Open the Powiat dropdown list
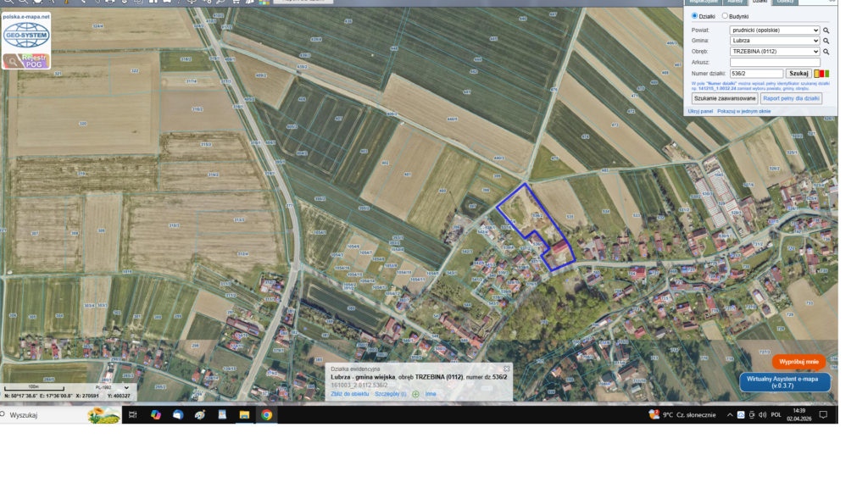 pos(775,30)
